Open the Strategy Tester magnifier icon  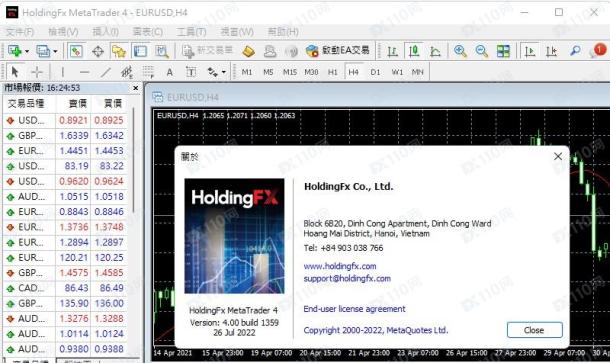pyautogui.click(x=161, y=51)
